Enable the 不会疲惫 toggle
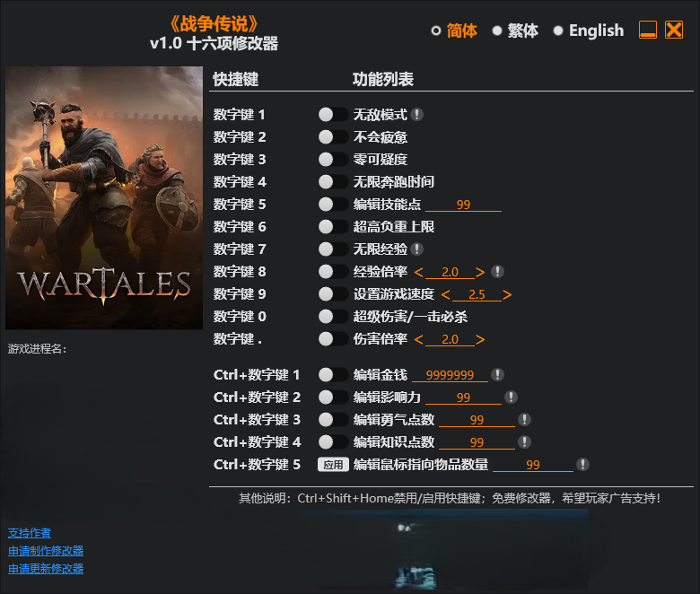This screenshot has width=700, height=594. pyautogui.click(x=333, y=137)
